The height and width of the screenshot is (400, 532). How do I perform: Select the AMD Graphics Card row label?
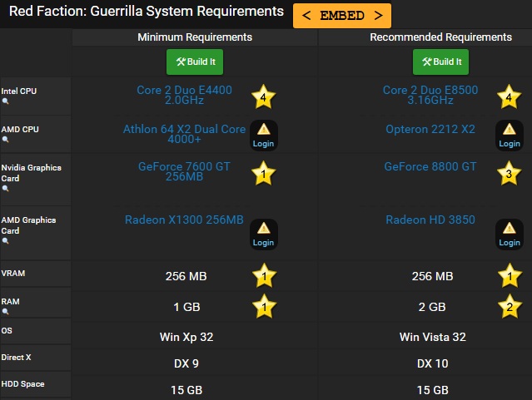(x=28, y=225)
